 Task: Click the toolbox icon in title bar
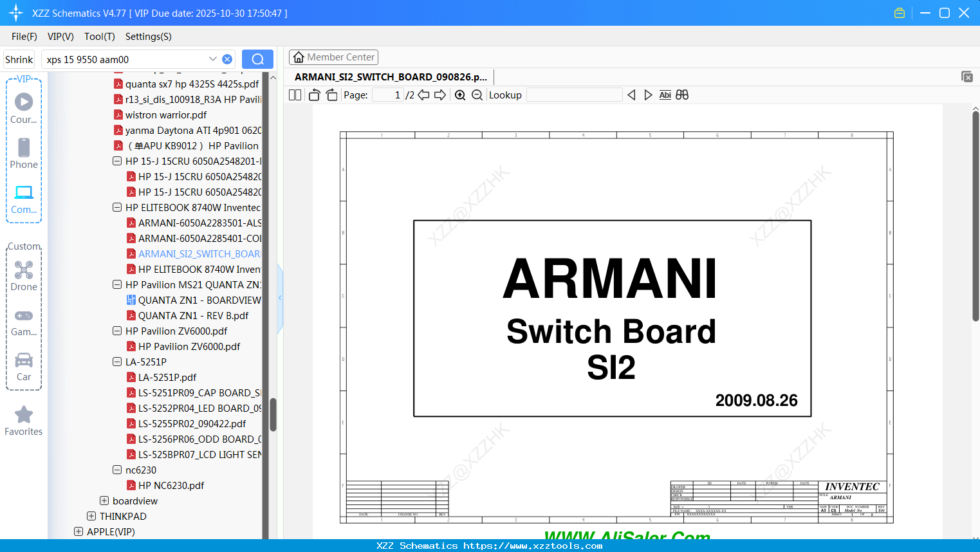coord(900,13)
